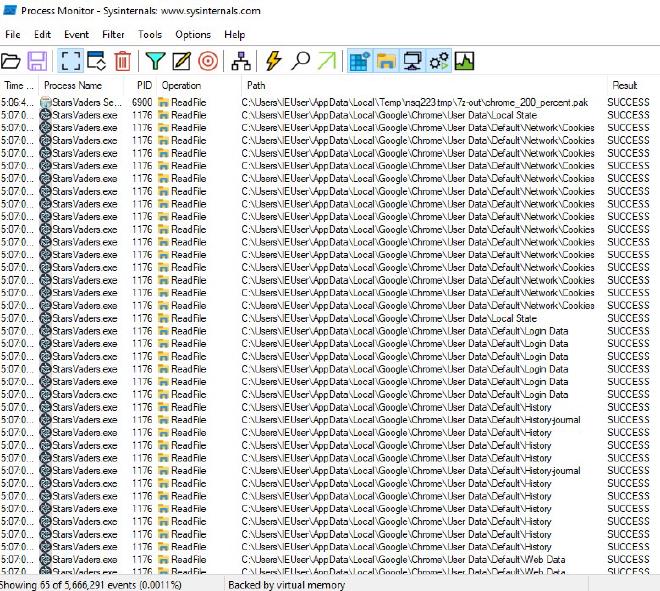Open the Tools menu
This screenshot has width=660, height=591.
coord(150,34)
